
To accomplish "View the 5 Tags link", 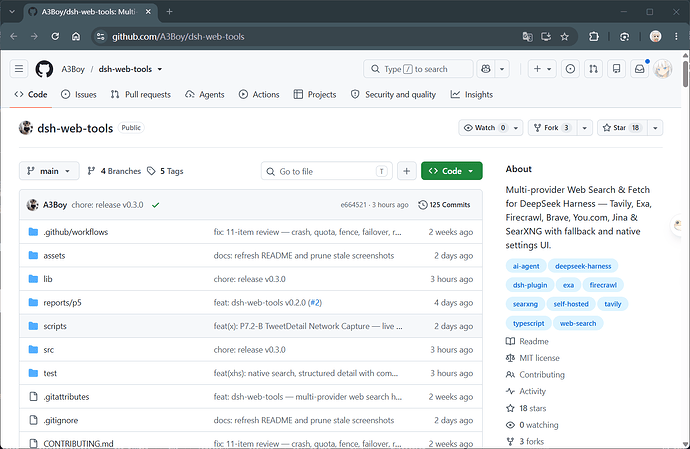I will click(x=165, y=171).
